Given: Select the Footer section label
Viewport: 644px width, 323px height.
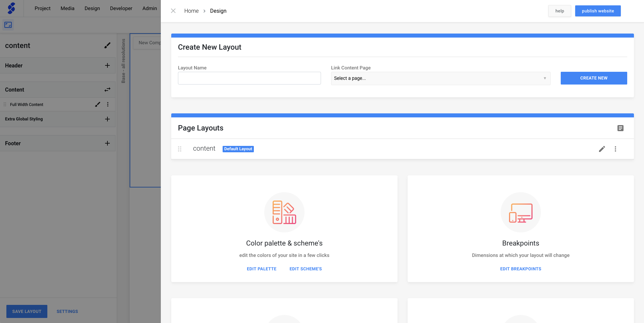Looking at the screenshot, I should (x=13, y=143).
